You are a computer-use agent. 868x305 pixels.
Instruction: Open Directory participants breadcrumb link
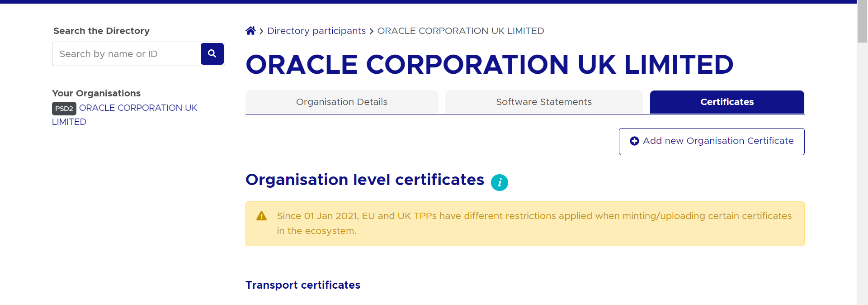(x=316, y=31)
